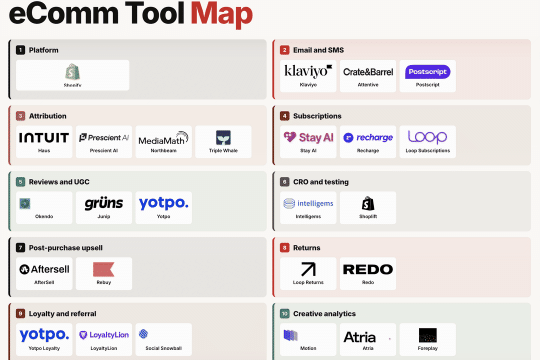Select the 'Attribution' section heading
Image resolution: width=540 pixels, height=360 pixels.
pyautogui.click(x=48, y=116)
